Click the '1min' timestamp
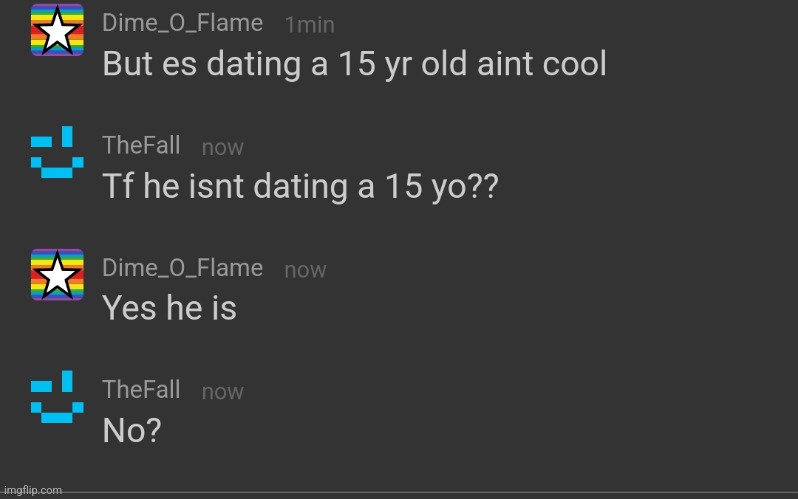This screenshot has width=798, height=499. [x=310, y=24]
